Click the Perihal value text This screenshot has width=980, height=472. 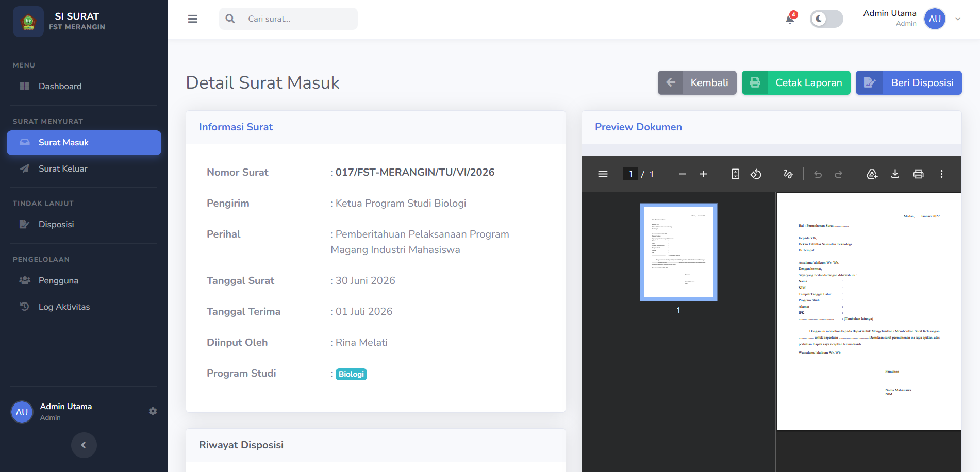(420, 242)
